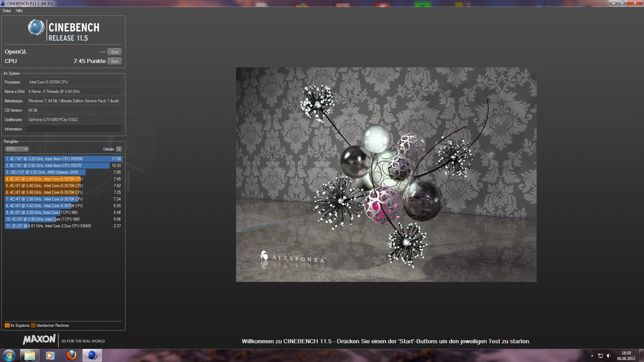Viewport: 644px width, 362px height.
Task: Click the orange Ihr Ergebnis color swatch
Action: [x=7, y=325]
